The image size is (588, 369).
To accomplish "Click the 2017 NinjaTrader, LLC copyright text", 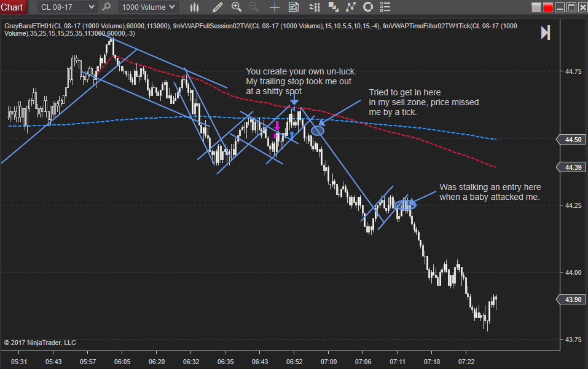I will point(40,343).
